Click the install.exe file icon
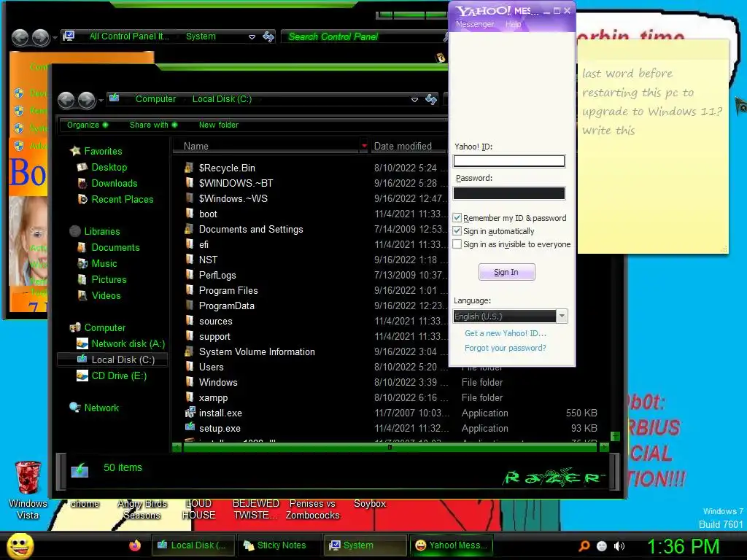 click(x=190, y=413)
